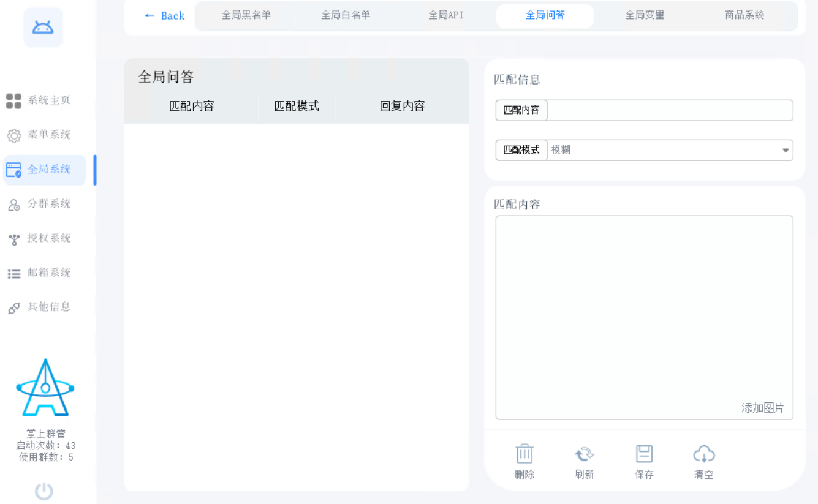
Task: Open 其他信息 in the sidebar
Action: [39, 307]
